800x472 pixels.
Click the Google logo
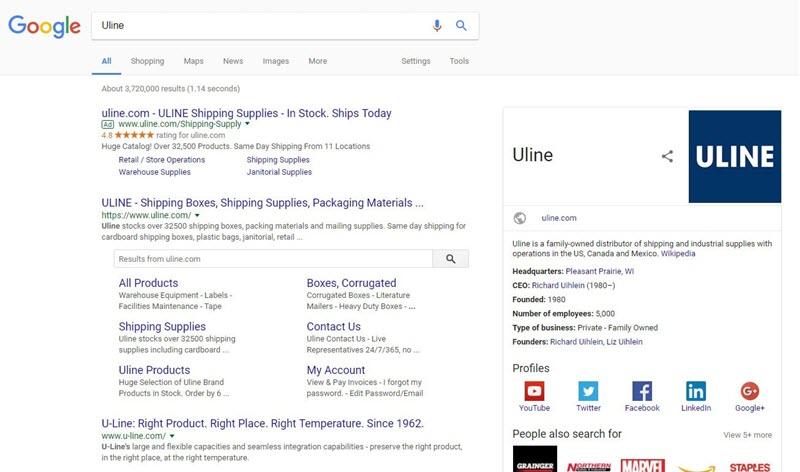(44, 26)
